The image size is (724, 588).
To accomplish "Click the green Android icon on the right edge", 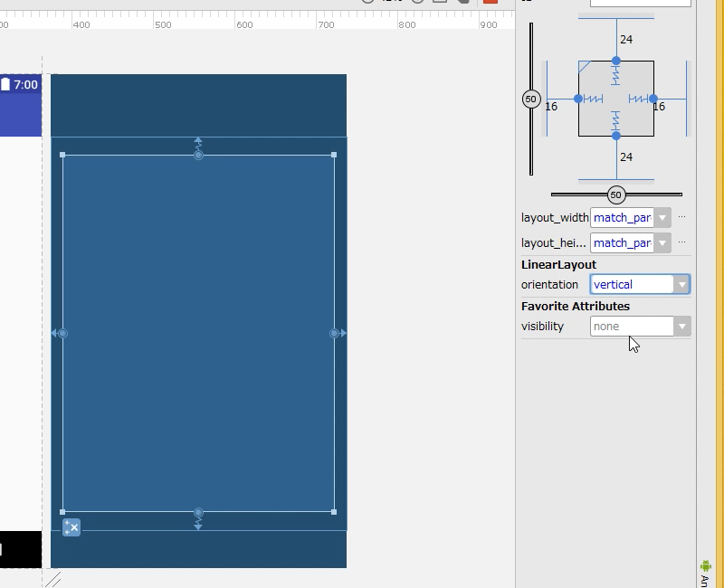I will (706, 565).
